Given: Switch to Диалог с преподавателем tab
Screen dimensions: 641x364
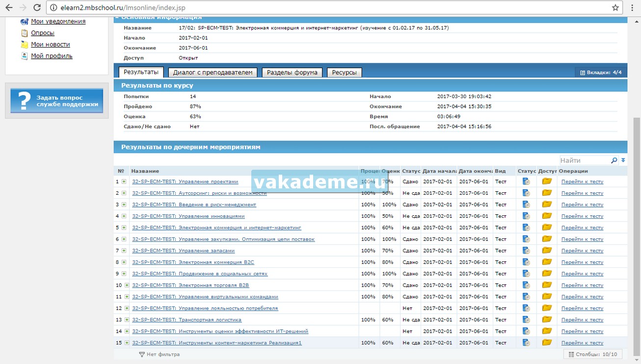Looking at the screenshot, I should [x=213, y=73].
